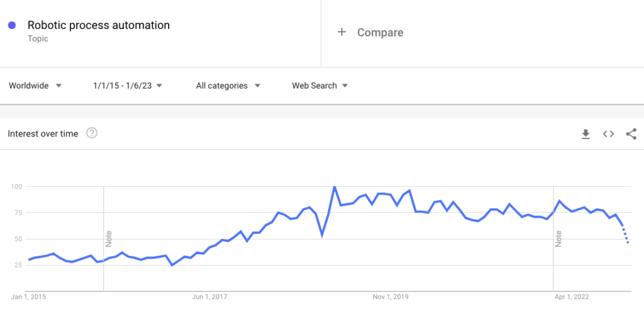This screenshot has height=324, width=644.
Task: Open the All categories dropdown
Action: (228, 86)
